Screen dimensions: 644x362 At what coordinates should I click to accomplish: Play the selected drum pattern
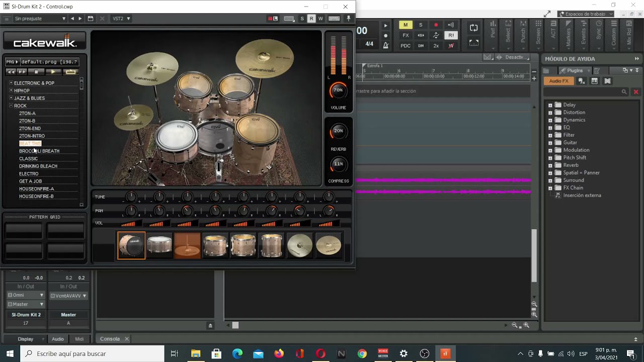[53, 72]
